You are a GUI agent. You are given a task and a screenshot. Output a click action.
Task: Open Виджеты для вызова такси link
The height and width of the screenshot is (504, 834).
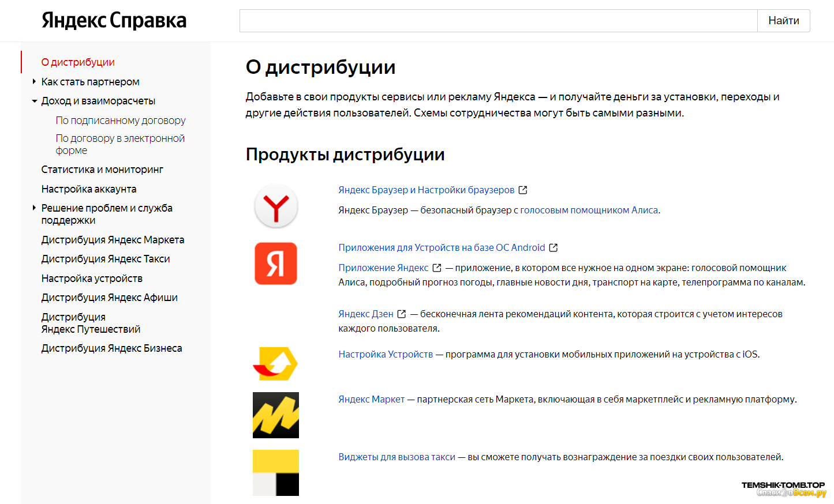tap(397, 457)
